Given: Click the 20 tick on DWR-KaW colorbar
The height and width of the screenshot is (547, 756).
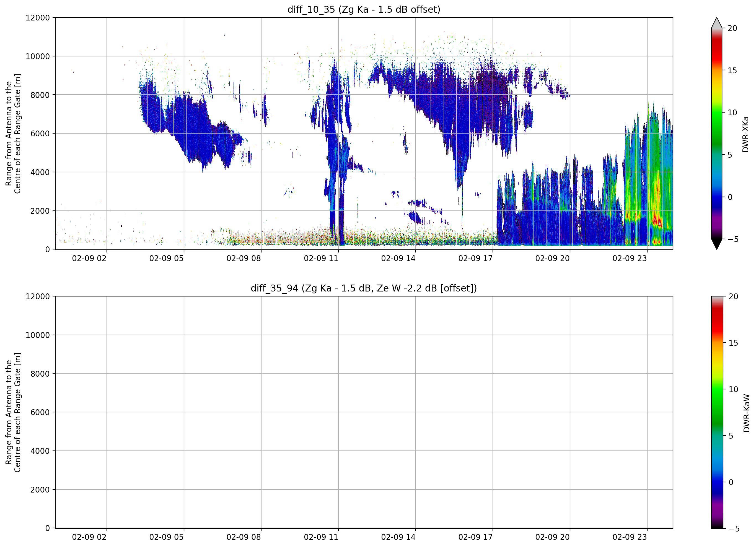Looking at the screenshot, I should click(x=733, y=296).
